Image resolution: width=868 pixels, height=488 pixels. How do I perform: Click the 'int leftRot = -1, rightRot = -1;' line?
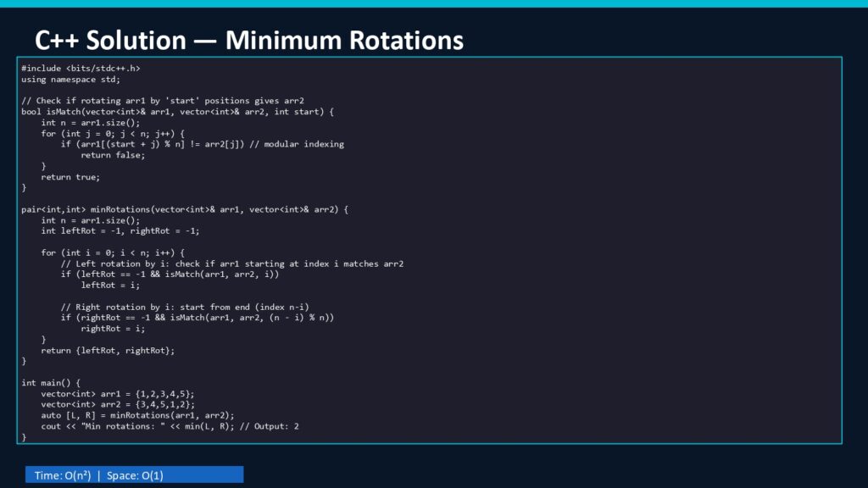click(x=120, y=230)
